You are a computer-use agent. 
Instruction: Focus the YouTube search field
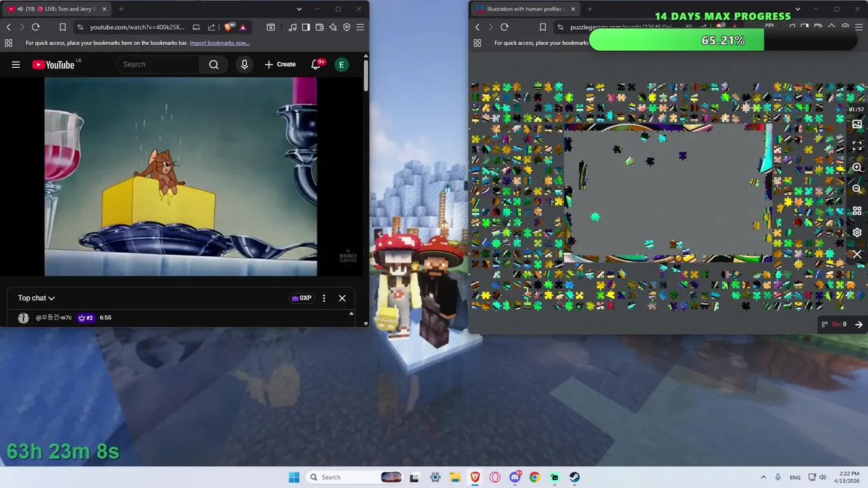pyautogui.click(x=158, y=64)
